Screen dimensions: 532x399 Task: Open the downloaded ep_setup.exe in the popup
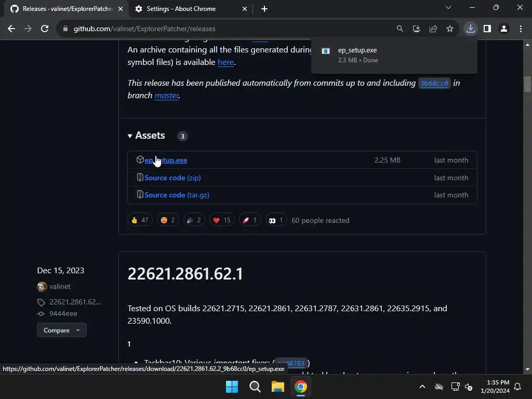(394, 55)
